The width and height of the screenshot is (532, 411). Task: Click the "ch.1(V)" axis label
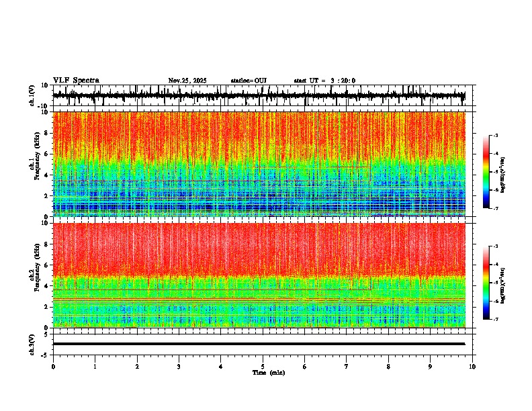pyautogui.click(x=32, y=95)
